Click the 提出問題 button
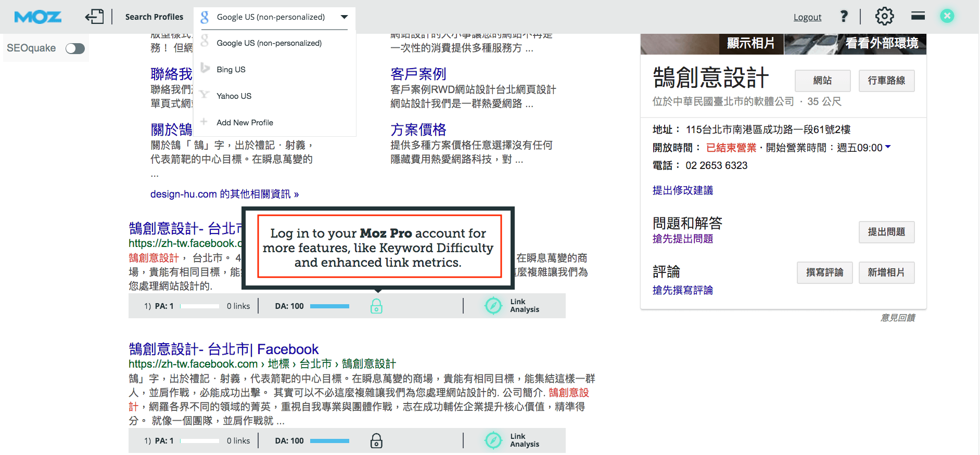The image size is (980, 455). (886, 232)
